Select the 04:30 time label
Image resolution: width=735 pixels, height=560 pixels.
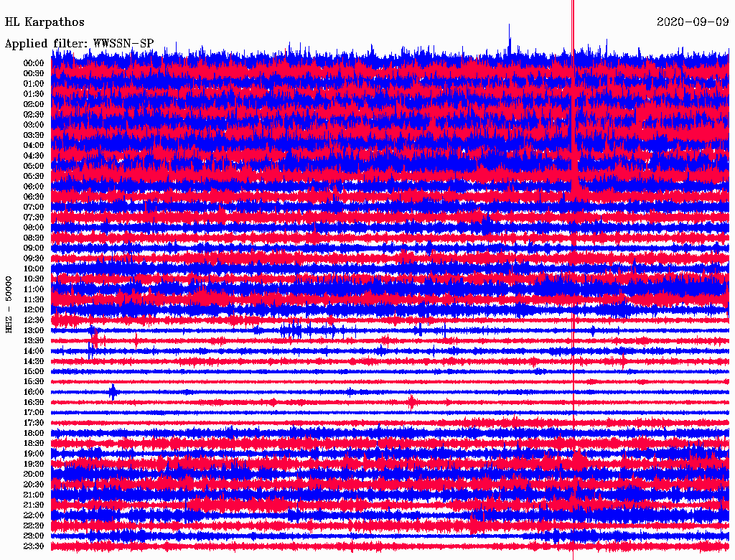[34, 156]
